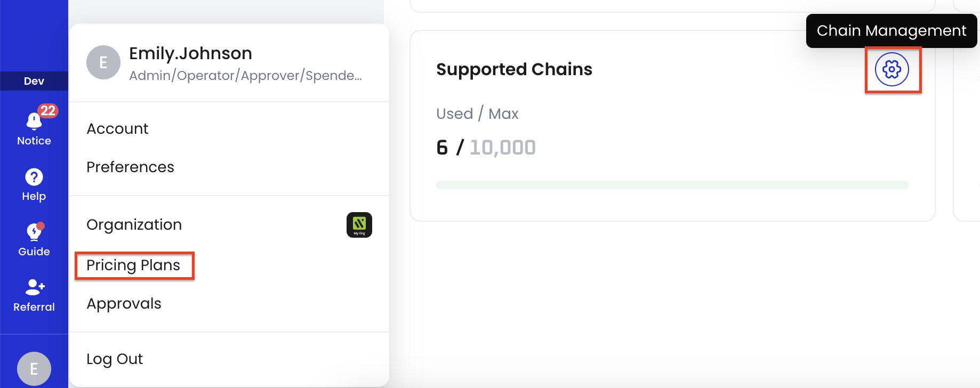
Task: Open the Guide section
Action: (34, 233)
